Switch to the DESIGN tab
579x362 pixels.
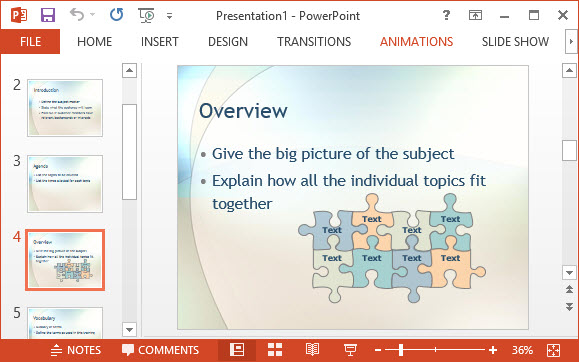[228, 42]
